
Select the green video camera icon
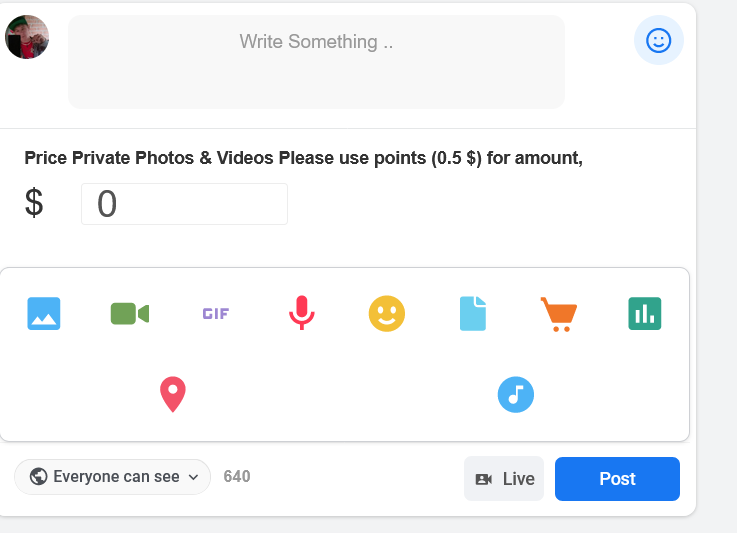[130, 314]
